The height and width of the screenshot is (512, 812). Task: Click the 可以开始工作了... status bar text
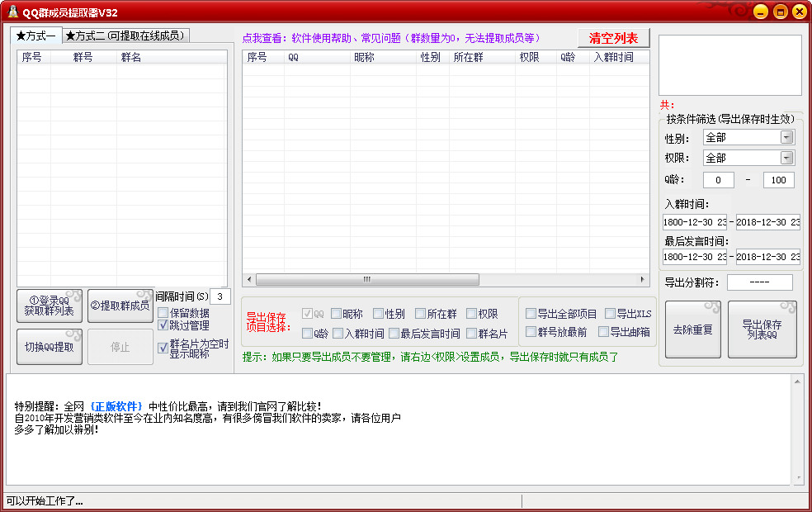(45, 501)
